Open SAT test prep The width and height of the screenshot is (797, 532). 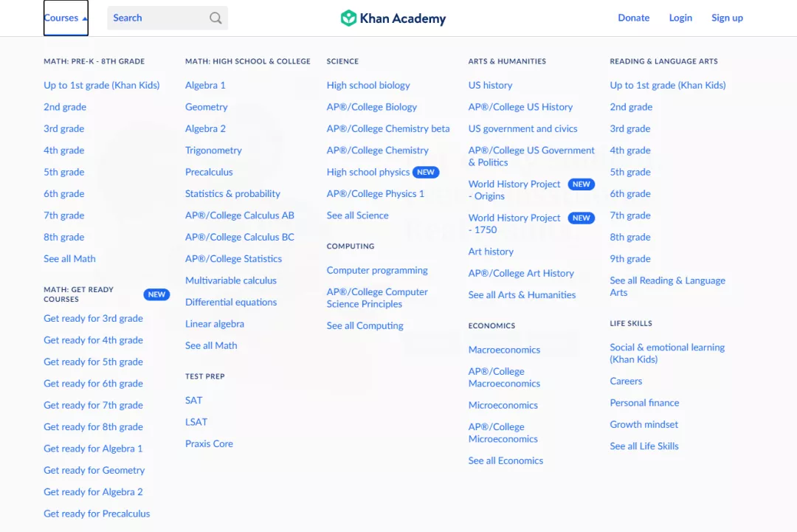coord(193,401)
